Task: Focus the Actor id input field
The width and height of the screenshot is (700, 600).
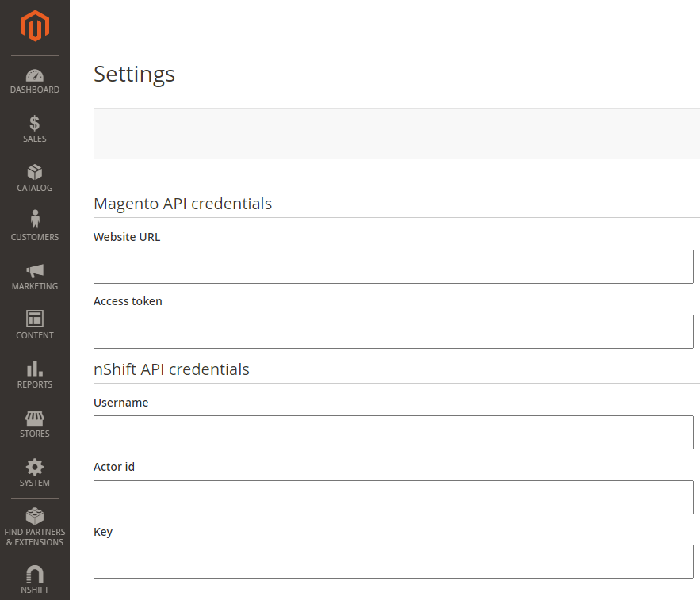Action: tap(393, 497)
